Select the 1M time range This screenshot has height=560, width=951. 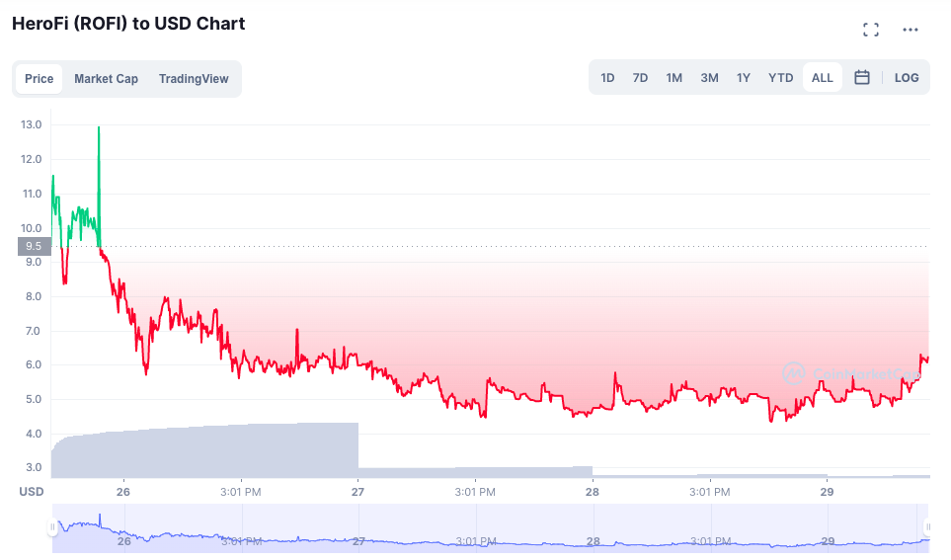pyautogui.click(x=674, y=78)
